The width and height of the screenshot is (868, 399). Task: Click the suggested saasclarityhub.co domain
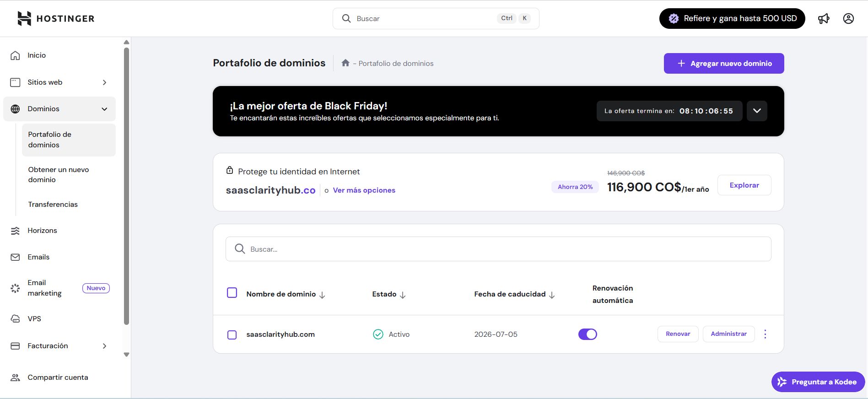point(270,190)
